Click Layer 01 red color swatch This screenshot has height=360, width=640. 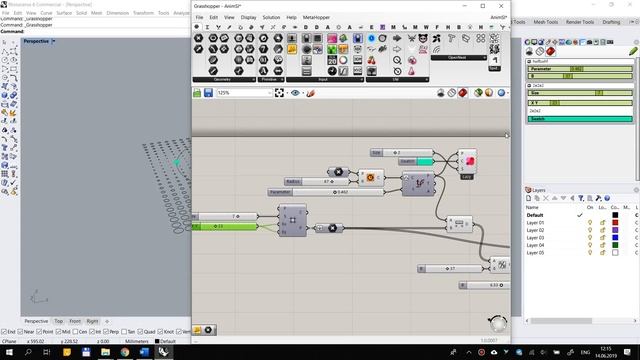pos(615,223)
